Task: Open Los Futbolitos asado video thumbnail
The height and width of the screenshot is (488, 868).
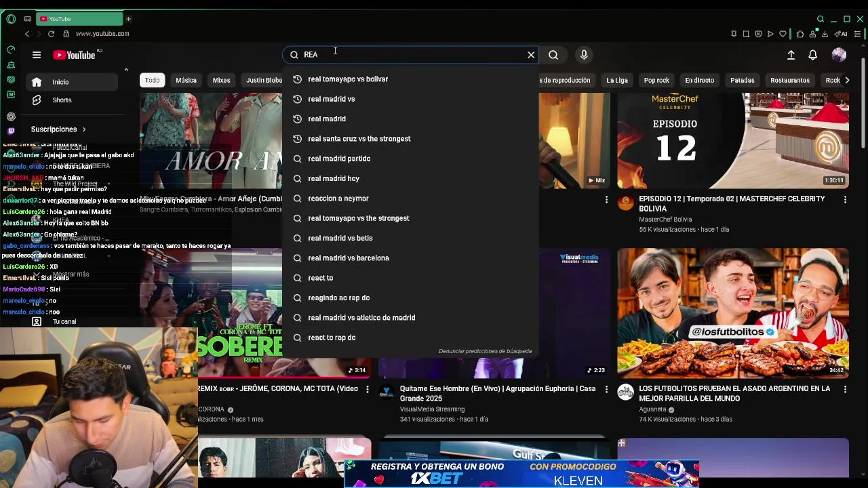Action: coord(733,313)
